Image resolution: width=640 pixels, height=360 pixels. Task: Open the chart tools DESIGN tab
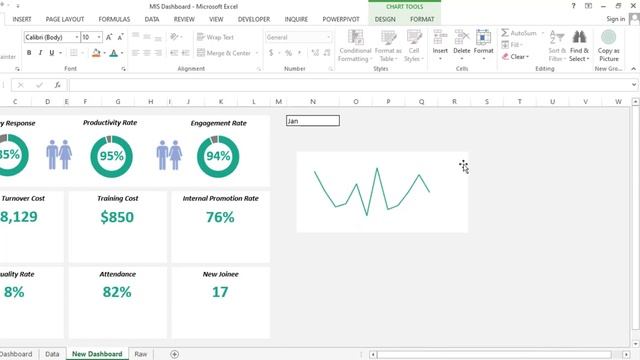pos(385,19)
